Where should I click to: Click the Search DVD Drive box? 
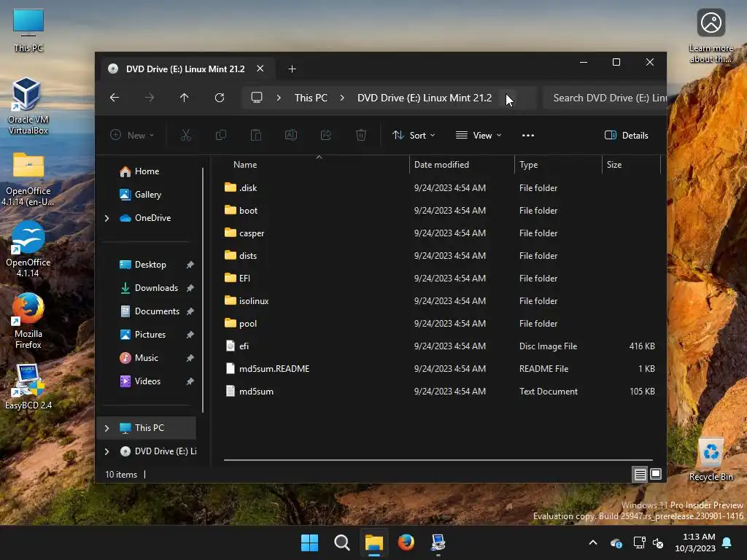[605, 98]
